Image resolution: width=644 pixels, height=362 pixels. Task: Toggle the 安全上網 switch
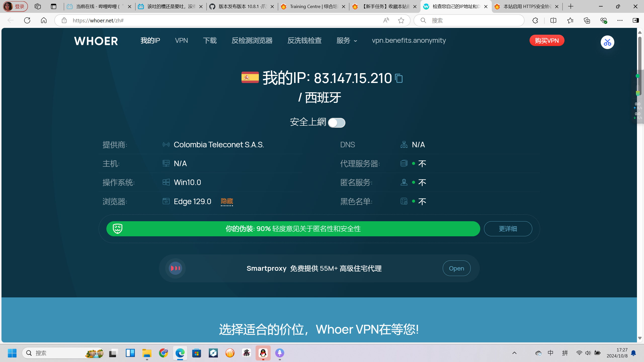click(337, 123)
